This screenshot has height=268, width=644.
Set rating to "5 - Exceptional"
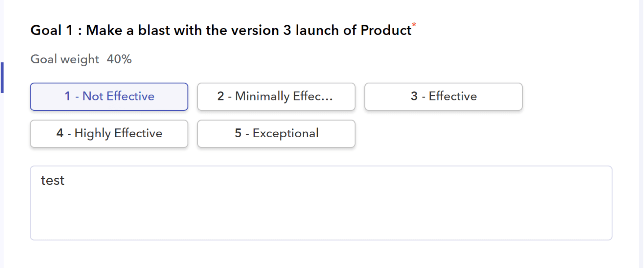click(x=276, y=134)
